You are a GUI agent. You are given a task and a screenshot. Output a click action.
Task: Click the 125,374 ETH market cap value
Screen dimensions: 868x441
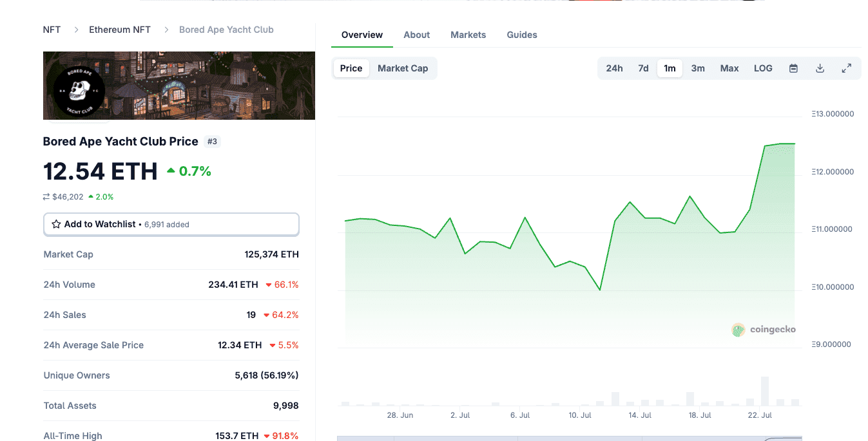pyautogui.click(x=272, y=254)
